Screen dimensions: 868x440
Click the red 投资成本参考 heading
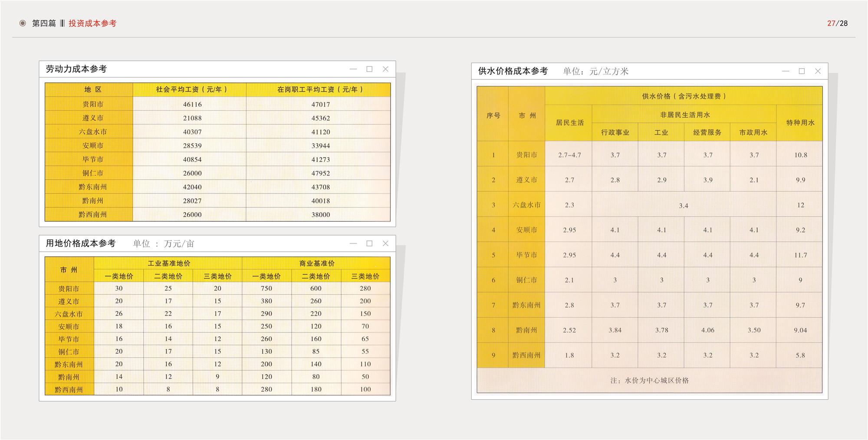tap(92, 23)
